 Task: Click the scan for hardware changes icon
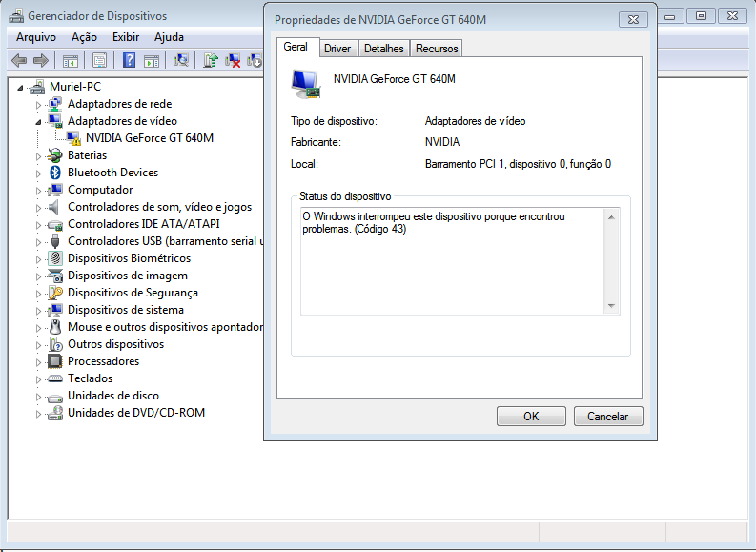[181, 60]
